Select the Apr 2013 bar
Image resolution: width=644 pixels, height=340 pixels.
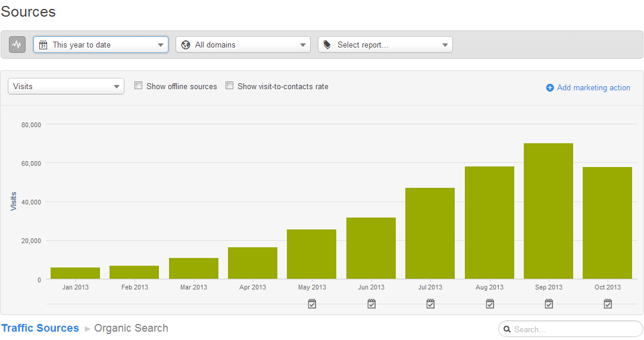(252, 263)
